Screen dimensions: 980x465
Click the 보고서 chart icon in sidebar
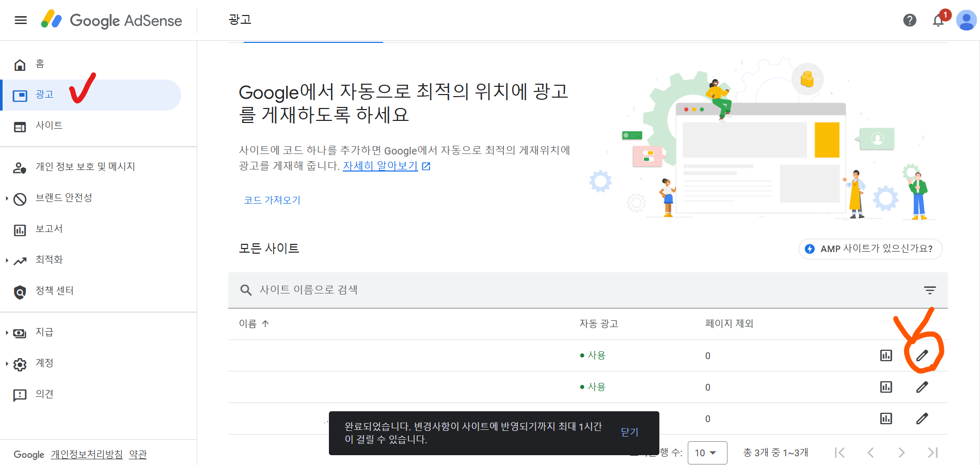click(20, 230)
